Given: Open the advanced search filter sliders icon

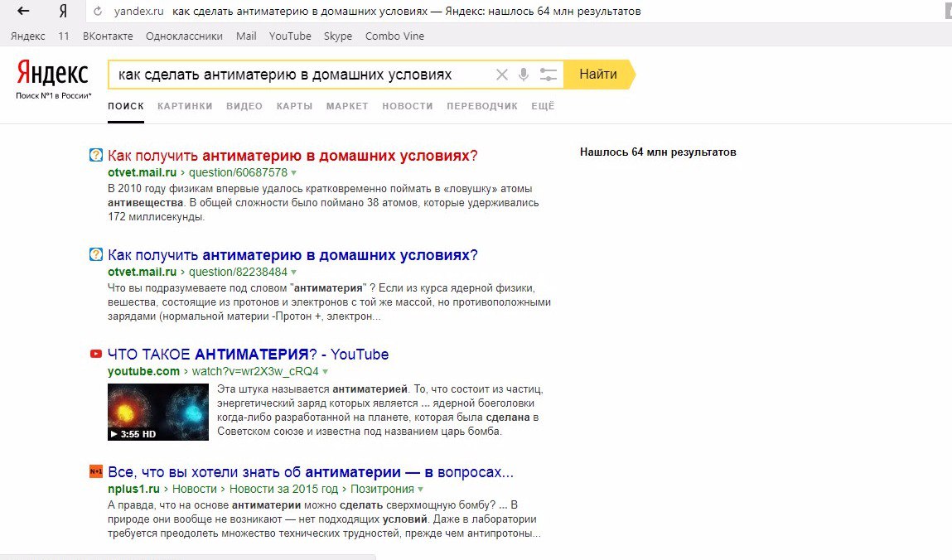Looking at the screenshot, I should pyautogui.click(x=548, y=75).
